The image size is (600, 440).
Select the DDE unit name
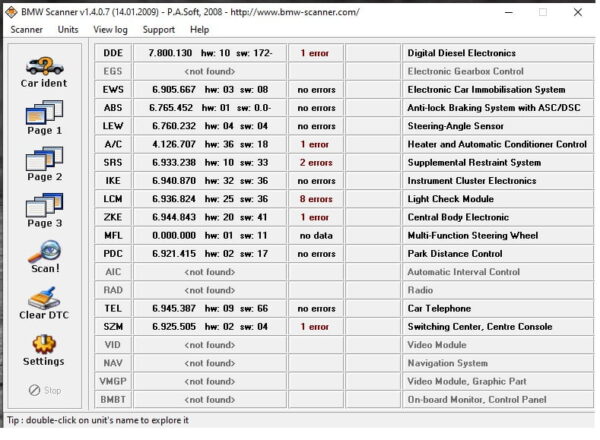coord(113,53)
